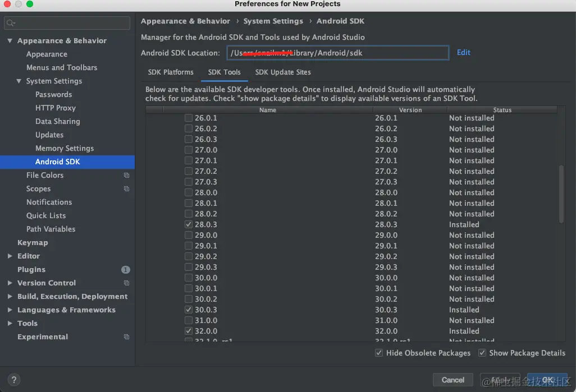Image resolution: width=576 pixels, height=392 pixels.
Task: Sort by the Name column header
Action: (267, 110)
